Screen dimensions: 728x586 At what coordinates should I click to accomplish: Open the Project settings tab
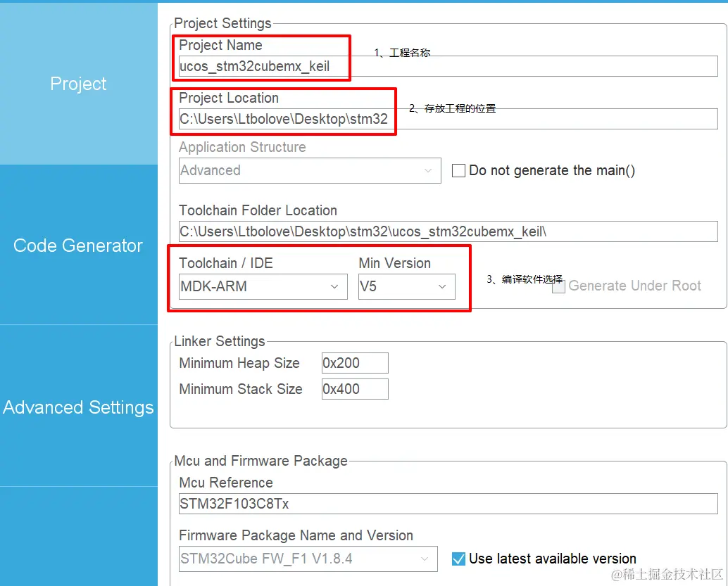78,84
